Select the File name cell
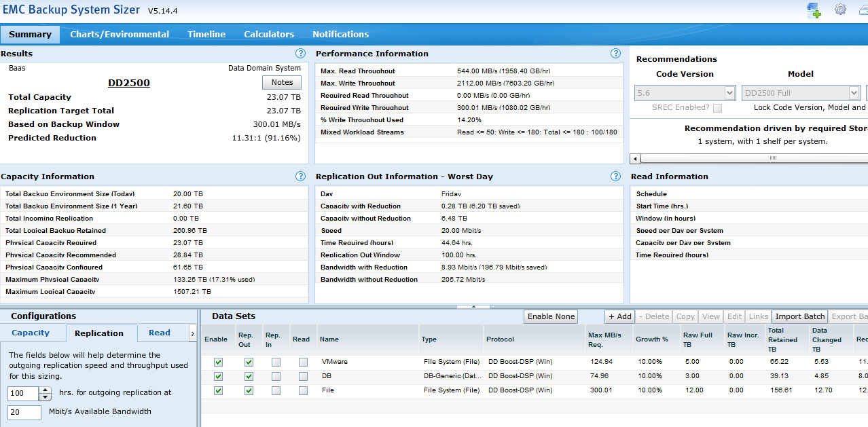 (x=367, y=390)
